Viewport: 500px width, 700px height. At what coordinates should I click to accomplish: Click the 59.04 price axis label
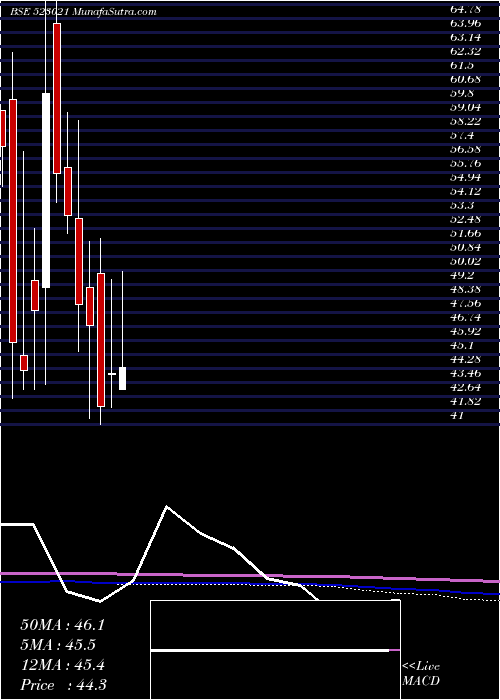point(465,107)
